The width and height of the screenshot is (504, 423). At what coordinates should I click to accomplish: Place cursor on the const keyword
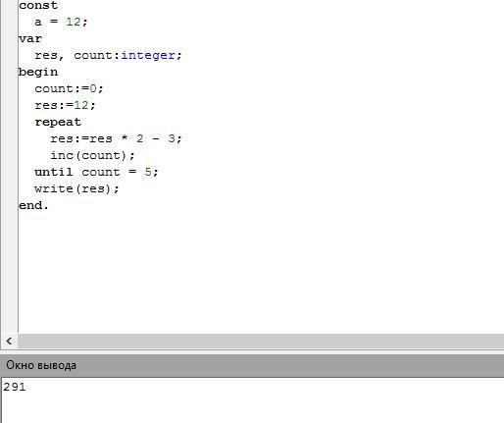(x=38, y=5)
